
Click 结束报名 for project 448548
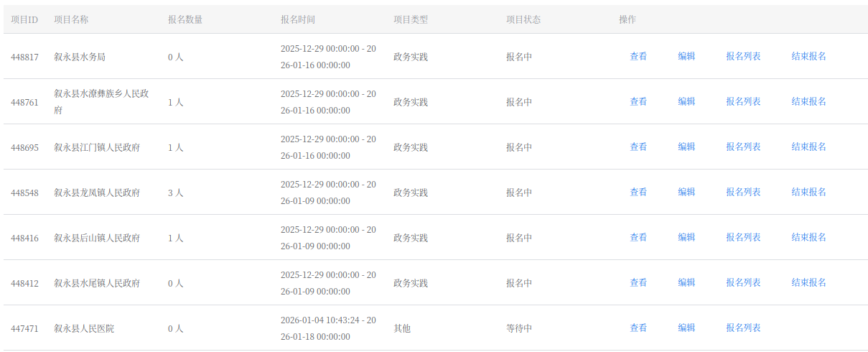809,192
